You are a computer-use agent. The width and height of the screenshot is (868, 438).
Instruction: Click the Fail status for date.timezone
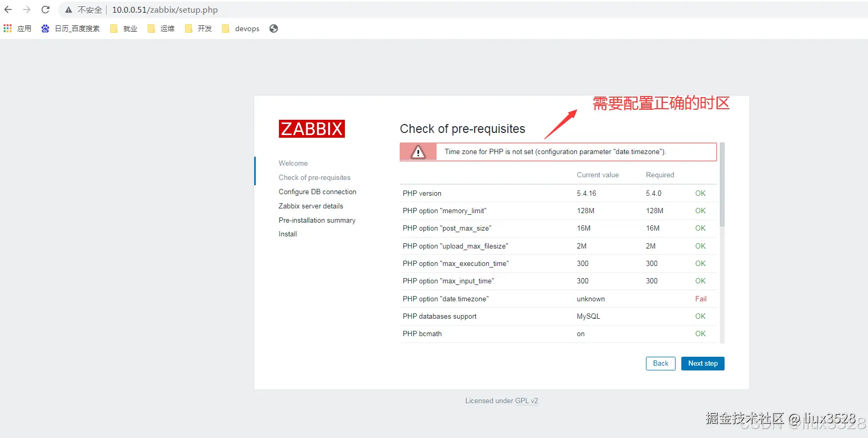(700, 299)
